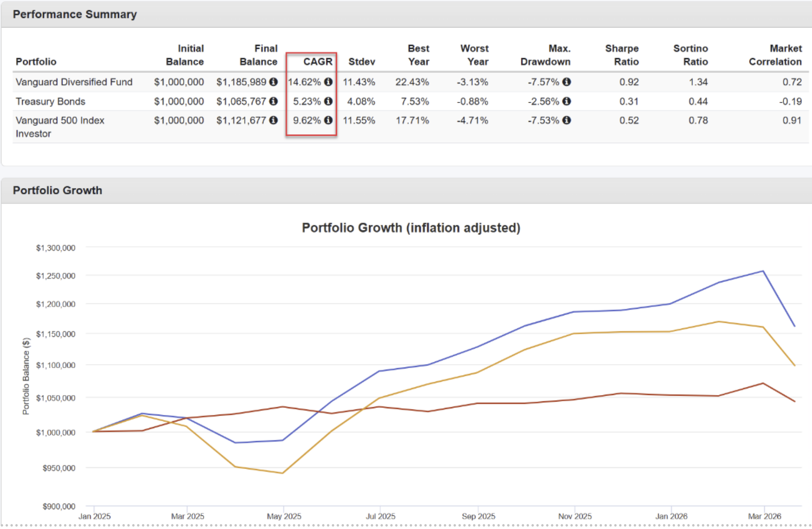Click the CAGR column header
The image size is (812, 529).
(317, 62)
